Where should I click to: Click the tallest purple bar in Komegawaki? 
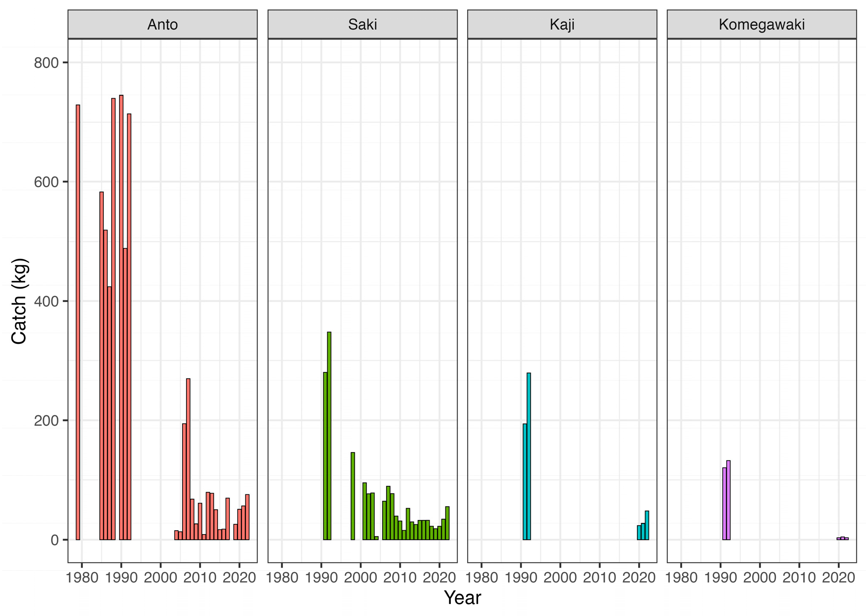(728, 500)
